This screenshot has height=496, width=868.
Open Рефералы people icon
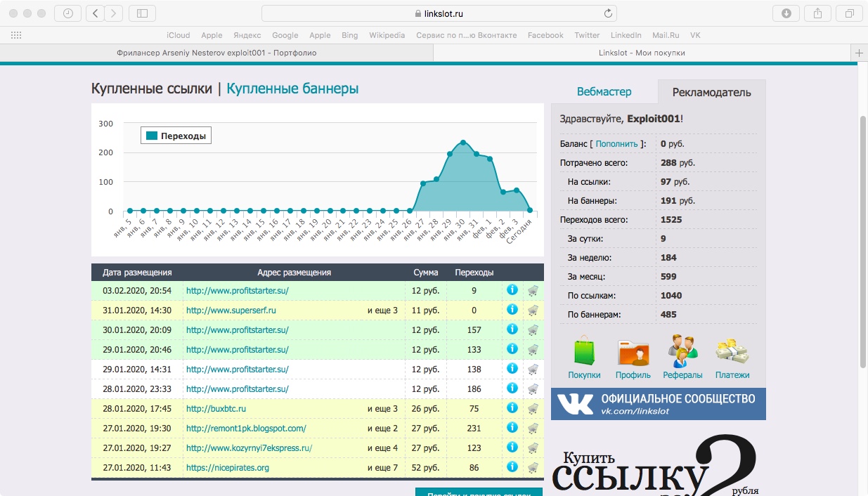[682, 351]
